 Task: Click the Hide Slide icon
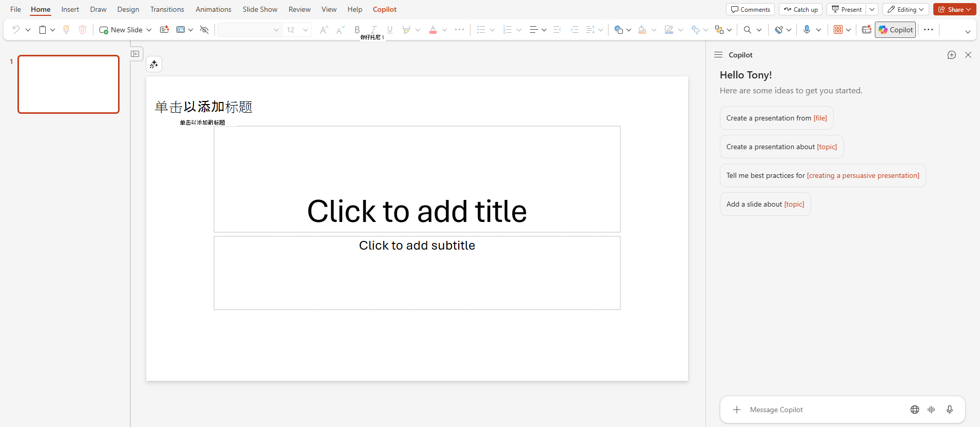204,30
